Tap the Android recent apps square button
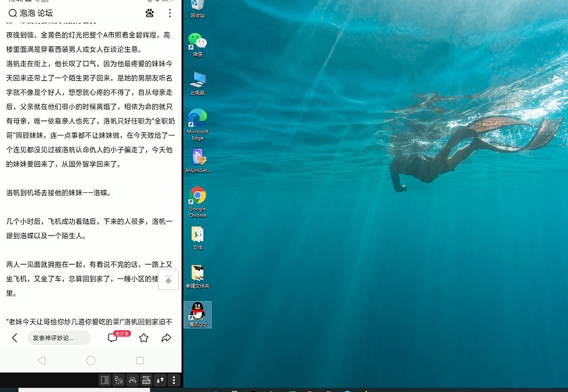 click(x=140, y=360)
